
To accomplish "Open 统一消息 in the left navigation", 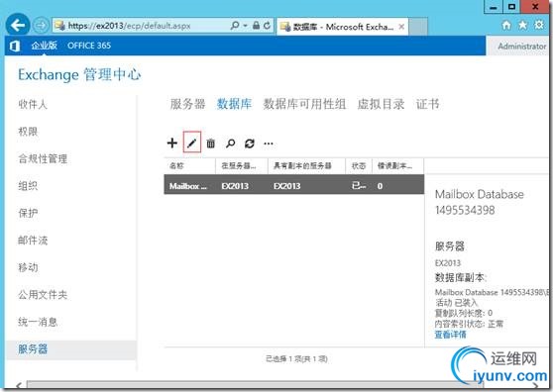I will click(38, 322).
